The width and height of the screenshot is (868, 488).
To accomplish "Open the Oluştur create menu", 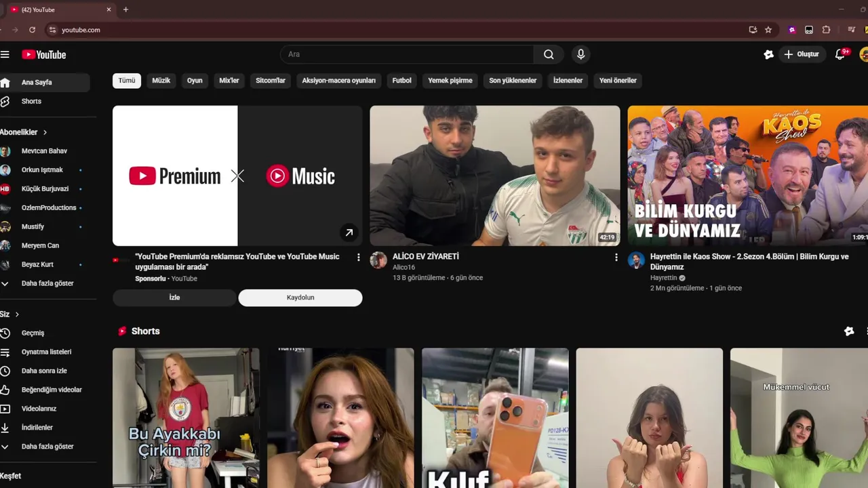I will [801, 54].
